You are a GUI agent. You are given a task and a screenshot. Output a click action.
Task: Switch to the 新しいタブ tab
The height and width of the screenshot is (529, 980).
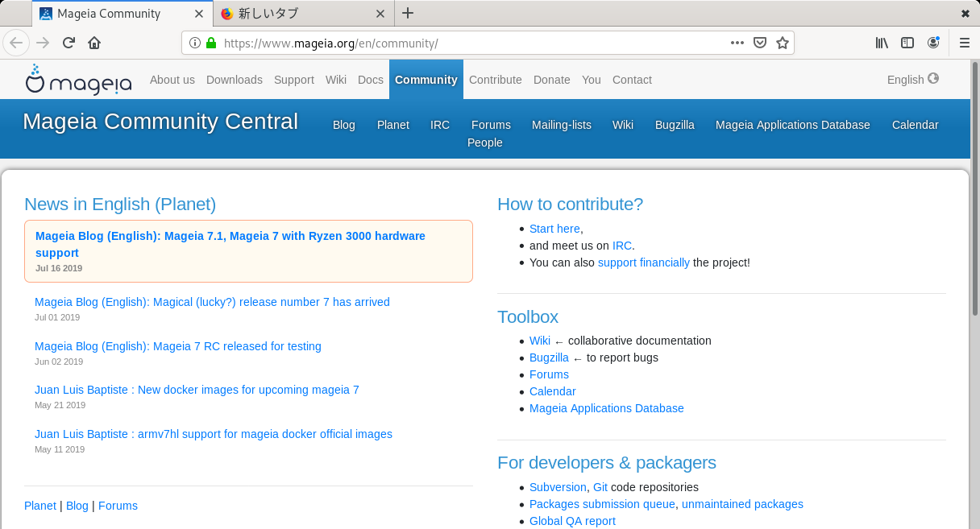coord(305,14)
